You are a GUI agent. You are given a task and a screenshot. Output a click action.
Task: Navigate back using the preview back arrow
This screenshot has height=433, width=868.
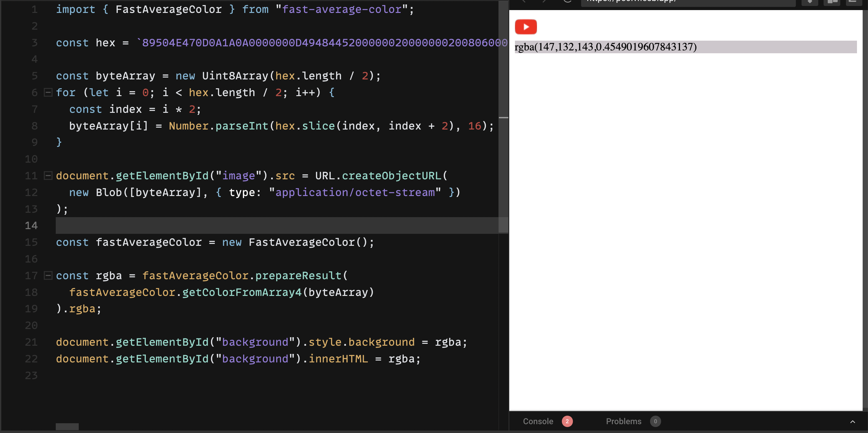point(524,2)
